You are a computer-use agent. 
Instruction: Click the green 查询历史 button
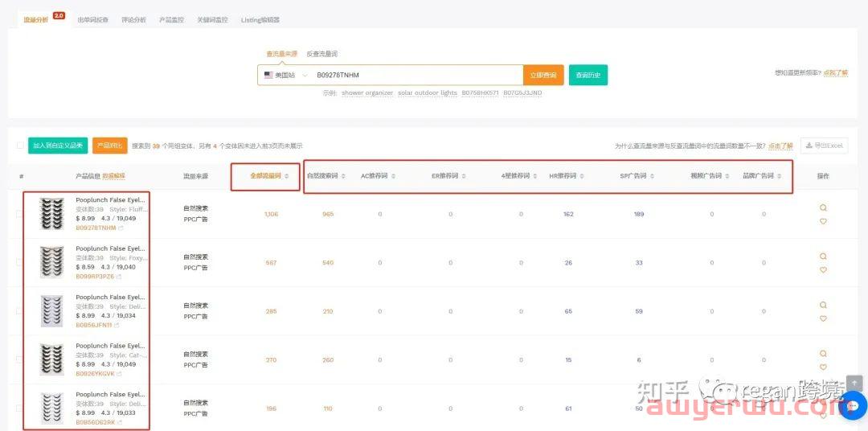tap(588, 76)
